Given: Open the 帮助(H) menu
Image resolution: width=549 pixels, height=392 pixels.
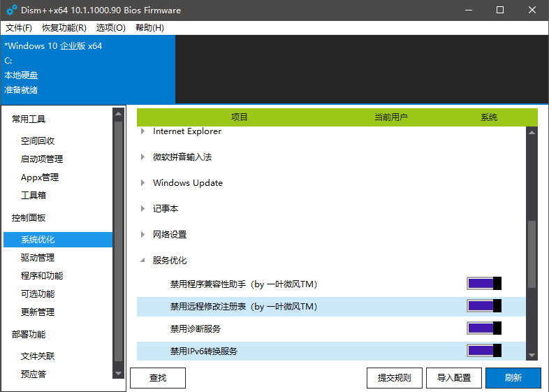Looking at the screenshot, I should point(149,28).
